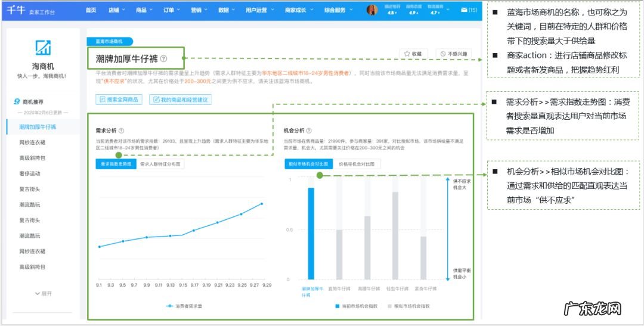644x326 pixels.
Task: Click 直筒牛仔裤 bar axis label
Action: point(339,288)
